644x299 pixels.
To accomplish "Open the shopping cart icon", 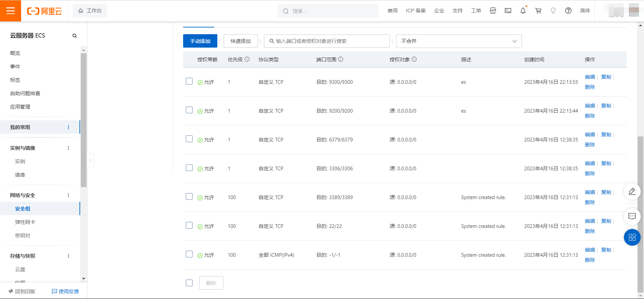I will 538,11.
